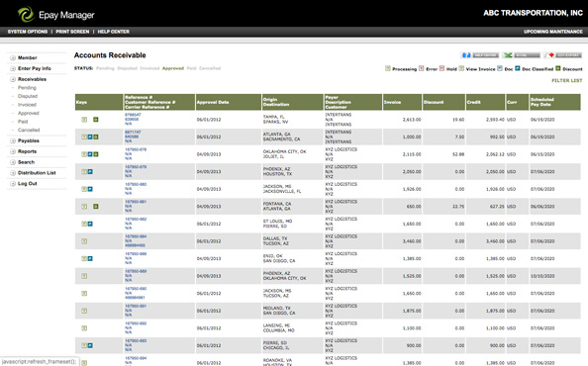Export the list with the Excel button
Screen dimensions: 588x366
pos(522,55)
